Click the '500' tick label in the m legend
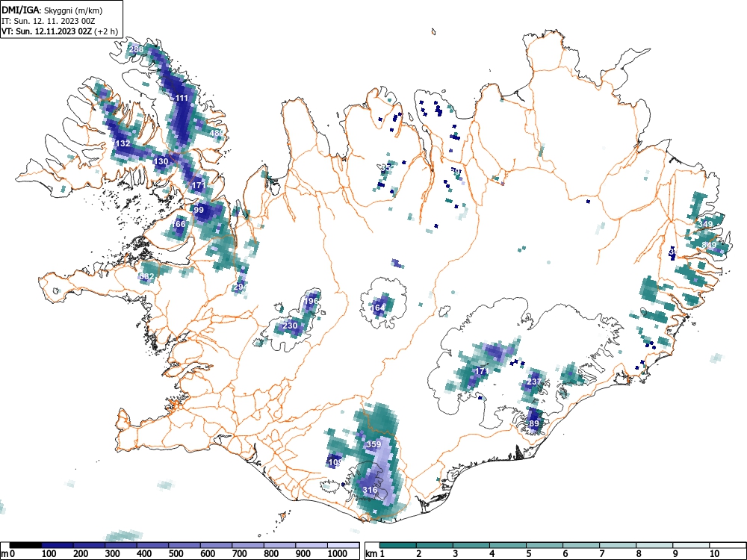 click(176, 554)
